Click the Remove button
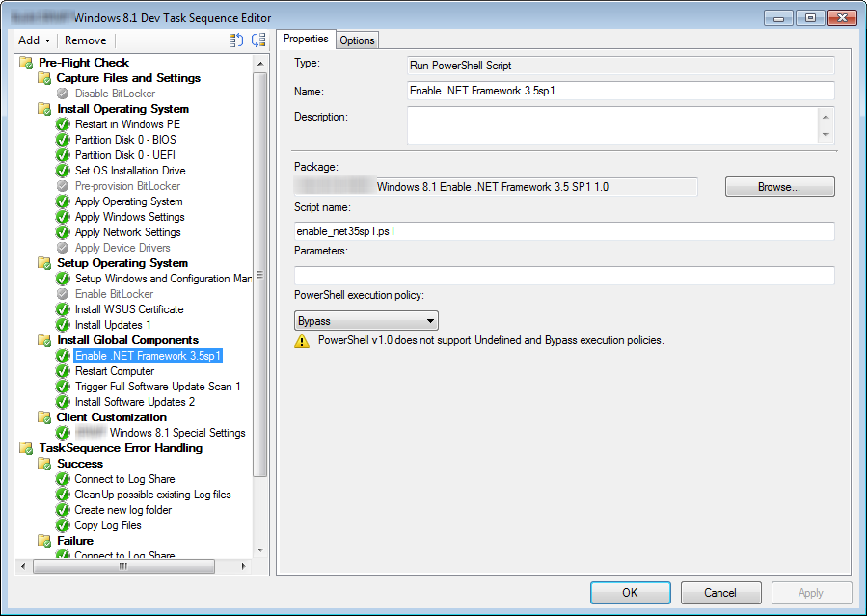 tap(85, 40)
